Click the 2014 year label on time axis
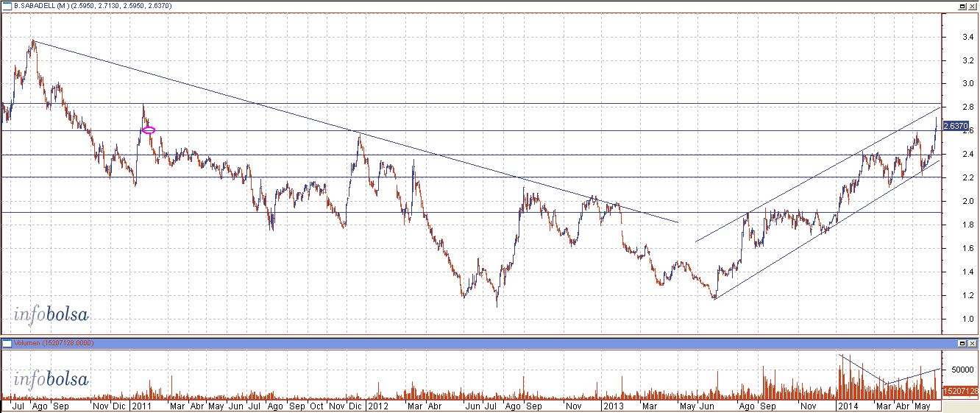980x413 pixels. [849, 406]
